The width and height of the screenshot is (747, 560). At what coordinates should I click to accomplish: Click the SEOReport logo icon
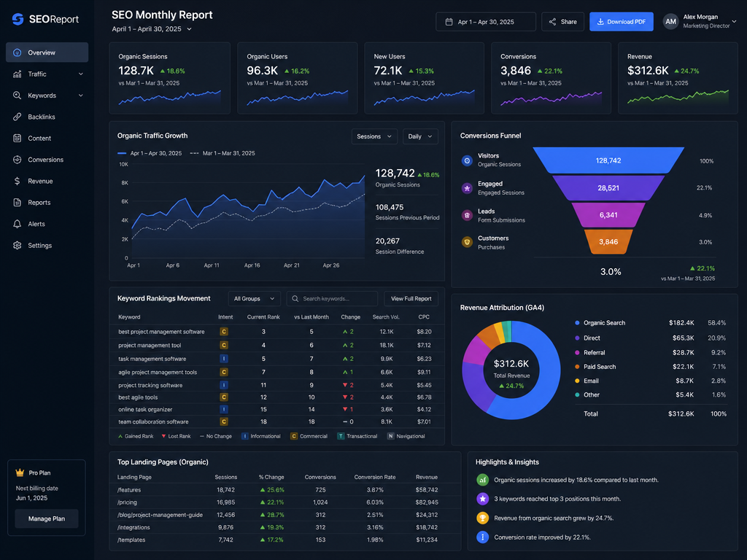18,19
